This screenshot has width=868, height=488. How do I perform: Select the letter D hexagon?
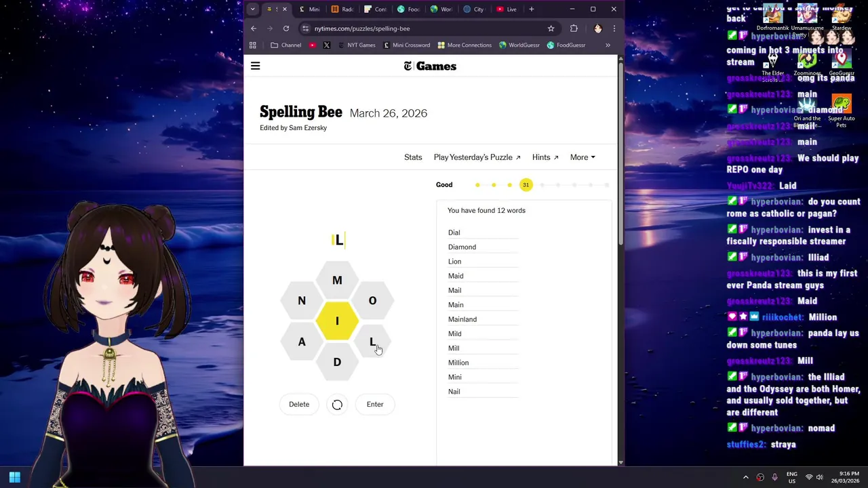(x=337, y=362)
